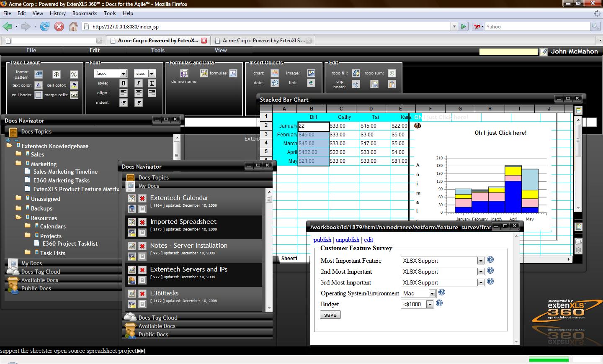This screenshot has height=364, width=603.
Task: Click the formulas fx icon
Action: (x=233, y=73)
